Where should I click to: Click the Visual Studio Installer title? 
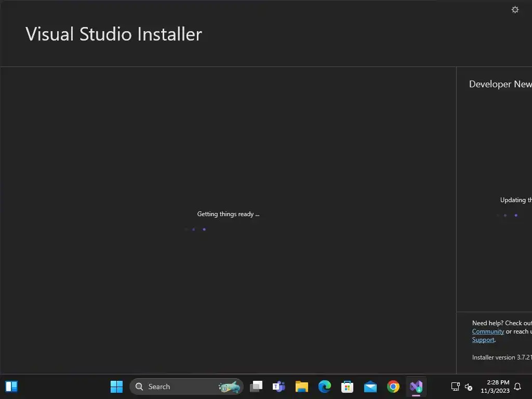pos(114,34)
